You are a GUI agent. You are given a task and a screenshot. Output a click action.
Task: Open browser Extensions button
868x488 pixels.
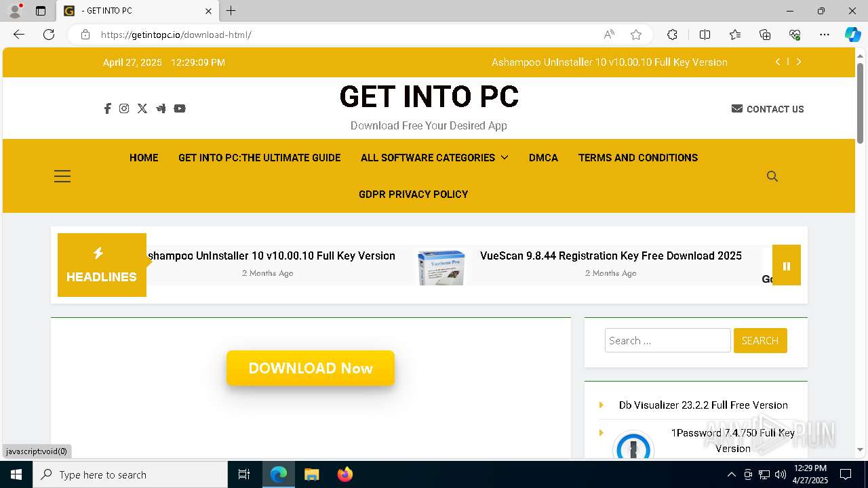point(672,35)
